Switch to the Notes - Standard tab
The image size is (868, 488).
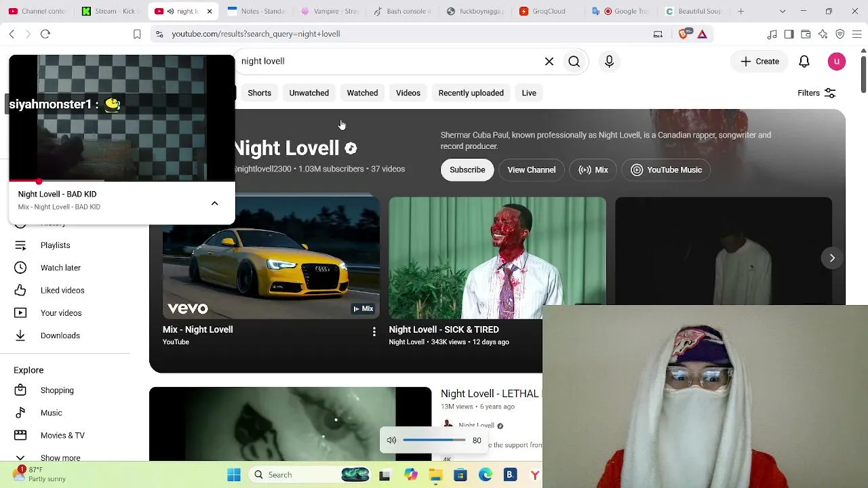click(256, 11)
